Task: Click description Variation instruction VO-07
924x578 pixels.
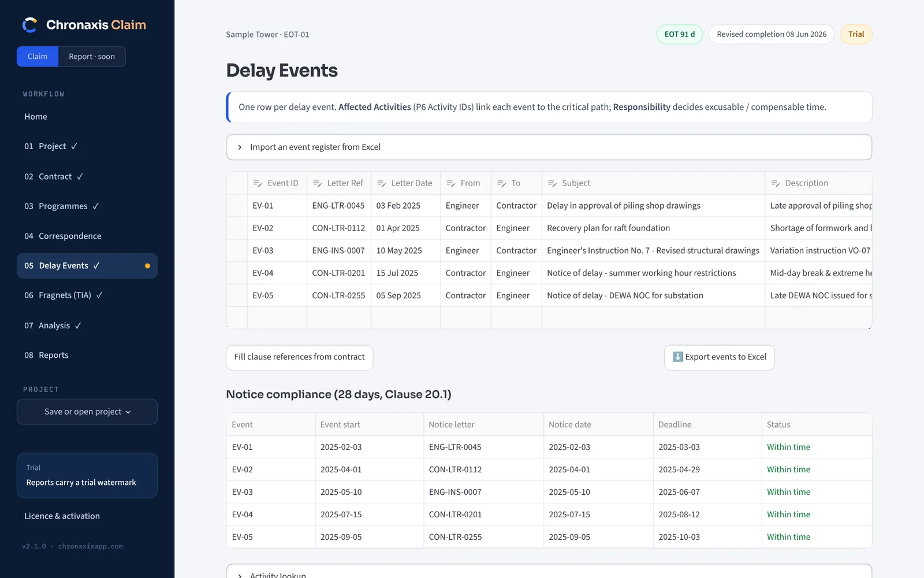Action: click(x=818, y=251)
